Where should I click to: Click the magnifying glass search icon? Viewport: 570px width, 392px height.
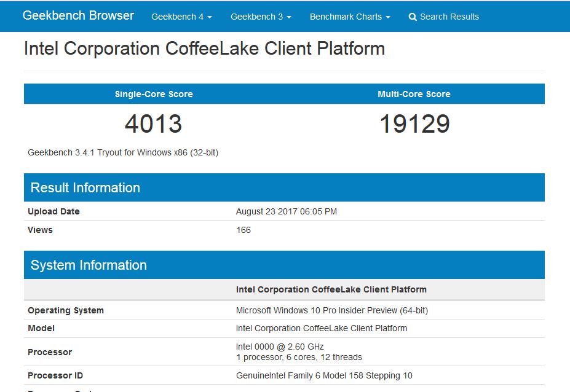click(412, 17)
